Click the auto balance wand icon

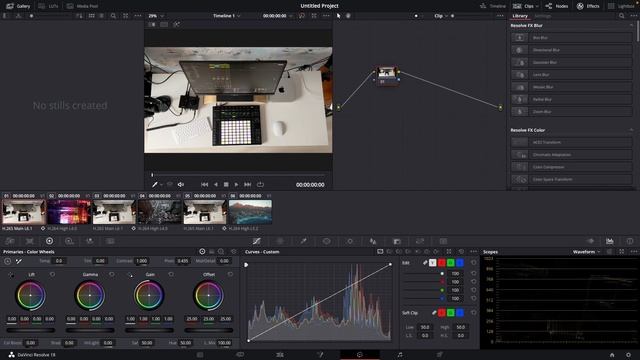[19, 261]
